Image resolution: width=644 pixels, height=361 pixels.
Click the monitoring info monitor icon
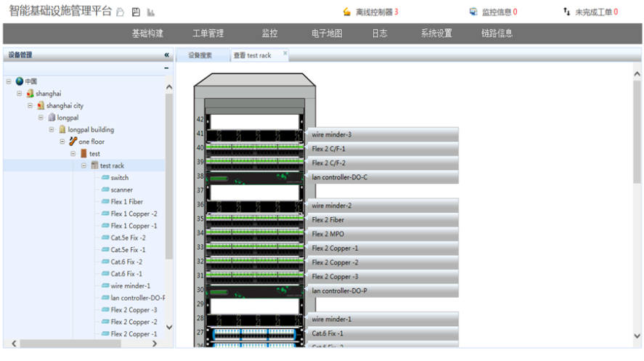coord(473,12)
